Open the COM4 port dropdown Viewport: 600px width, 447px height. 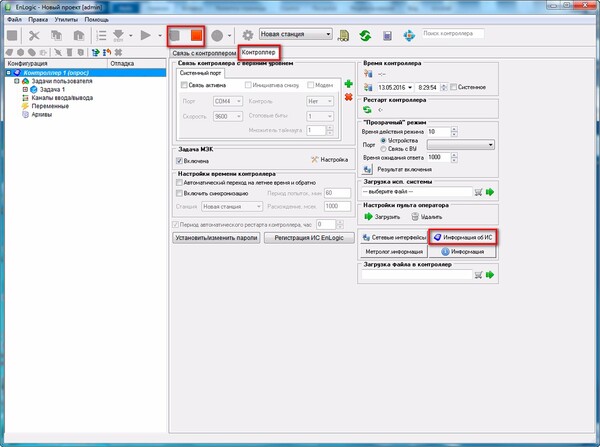tap(228, 101)
